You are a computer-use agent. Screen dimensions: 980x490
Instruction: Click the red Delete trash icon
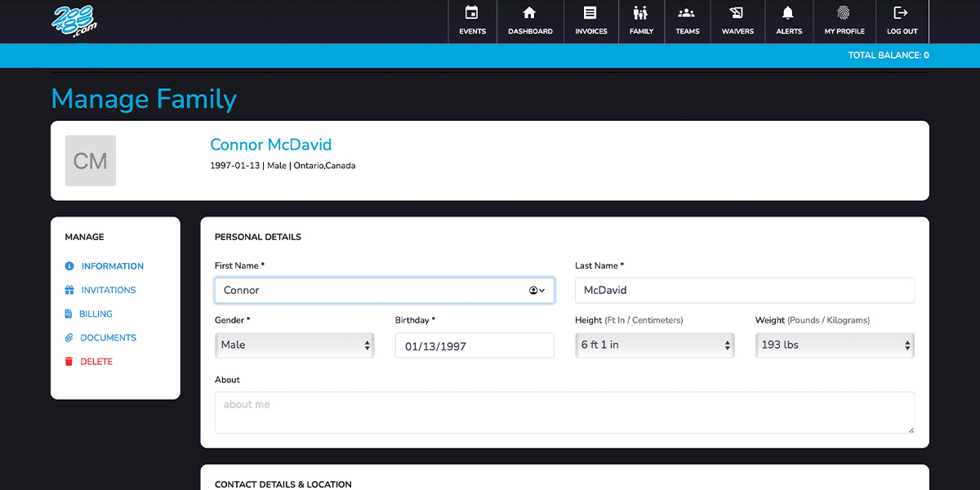pos(69,361)
